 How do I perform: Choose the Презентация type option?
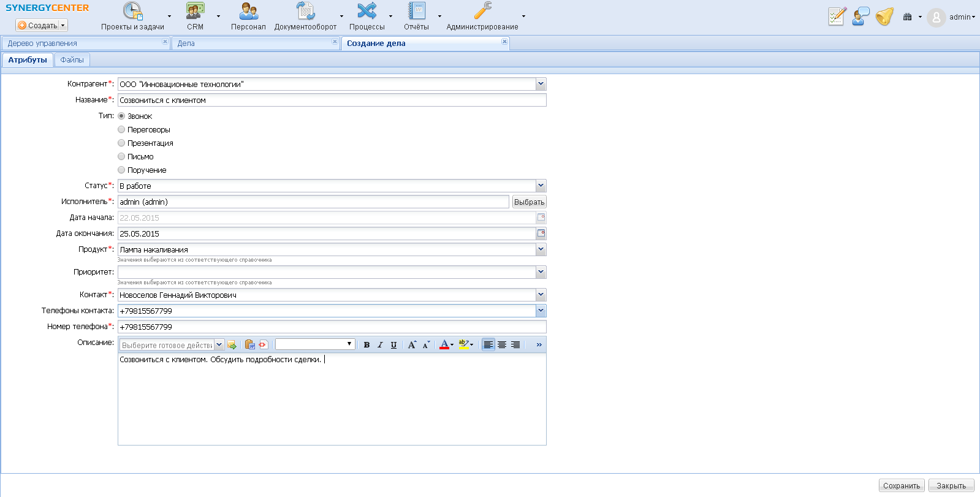tap(121, 143)
